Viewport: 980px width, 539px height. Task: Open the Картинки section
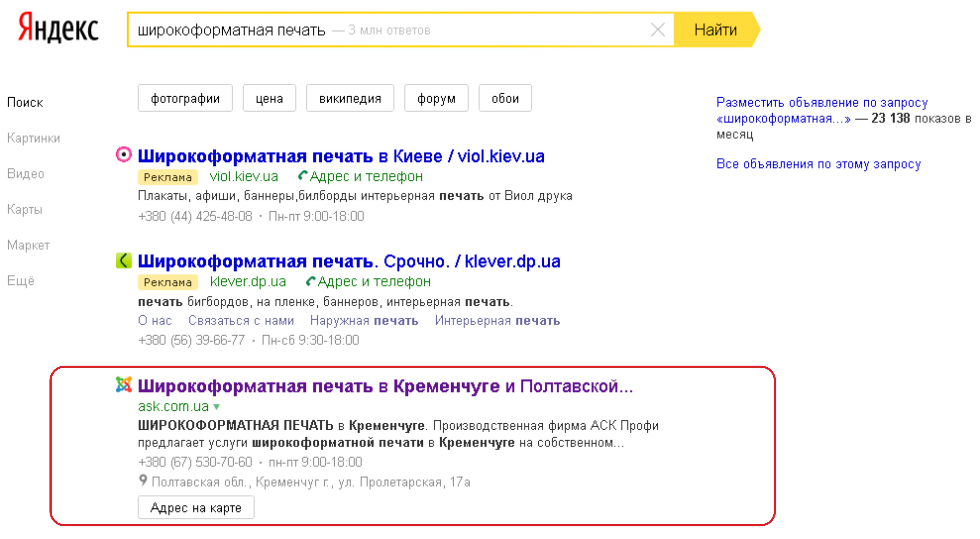click(x=34, y=138)
